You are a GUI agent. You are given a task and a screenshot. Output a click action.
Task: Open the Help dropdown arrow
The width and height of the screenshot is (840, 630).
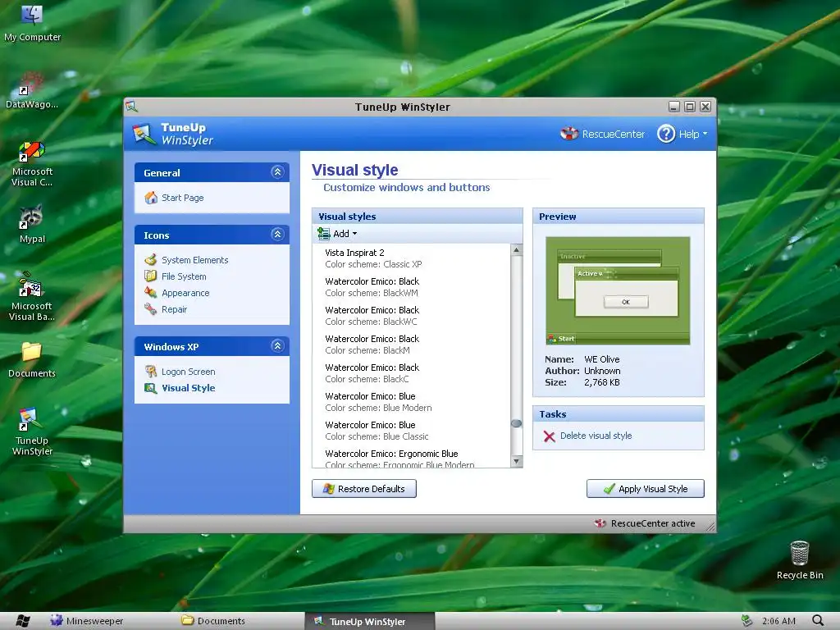[705, 134]
